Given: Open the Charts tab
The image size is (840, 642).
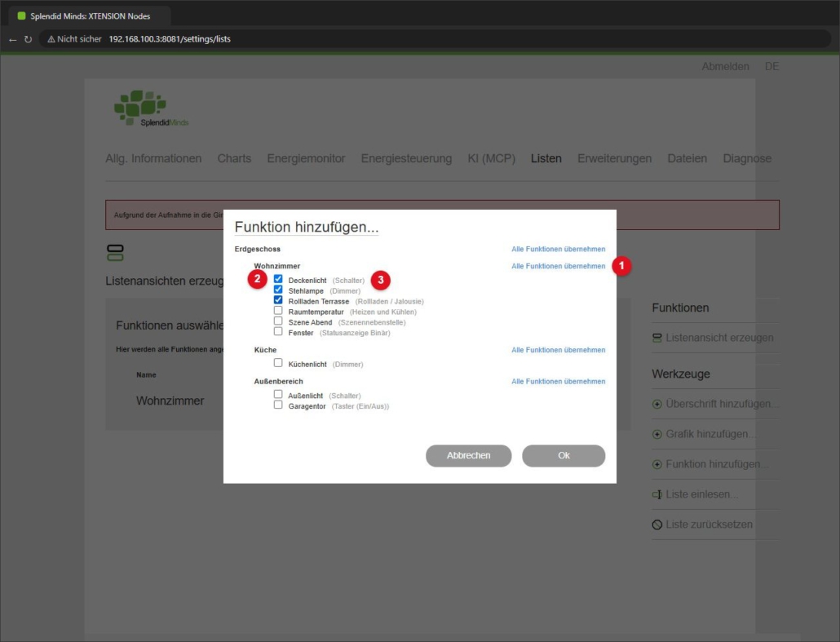Looking at the screenshot, I should point(234,158).
